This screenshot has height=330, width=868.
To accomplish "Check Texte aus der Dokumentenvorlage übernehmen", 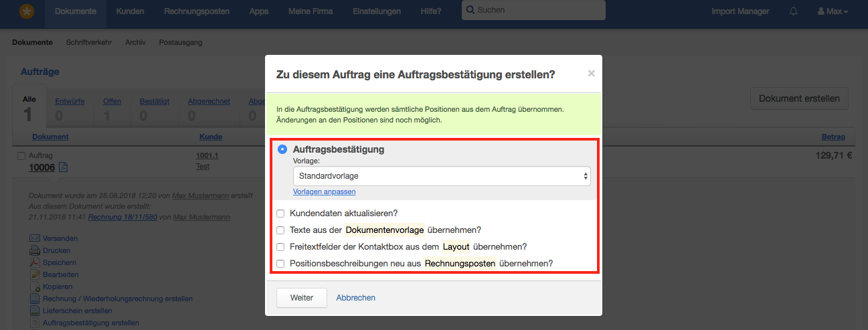I will pos(281,230).
